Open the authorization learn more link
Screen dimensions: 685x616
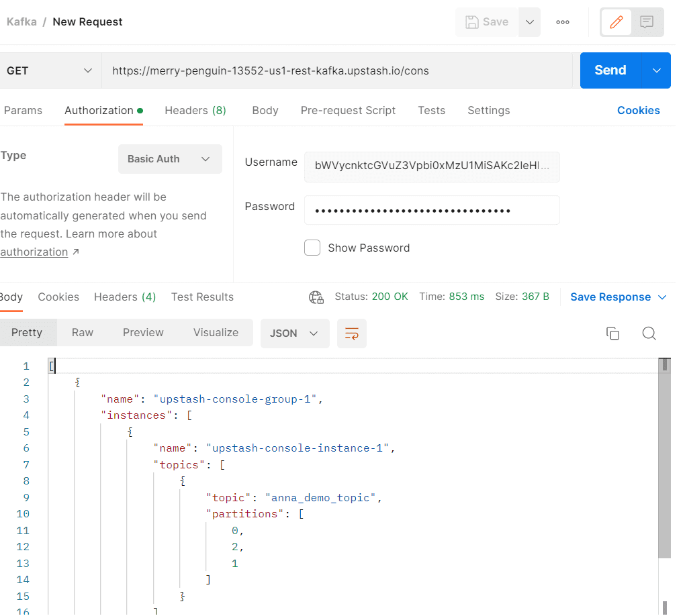click(34, 252)
